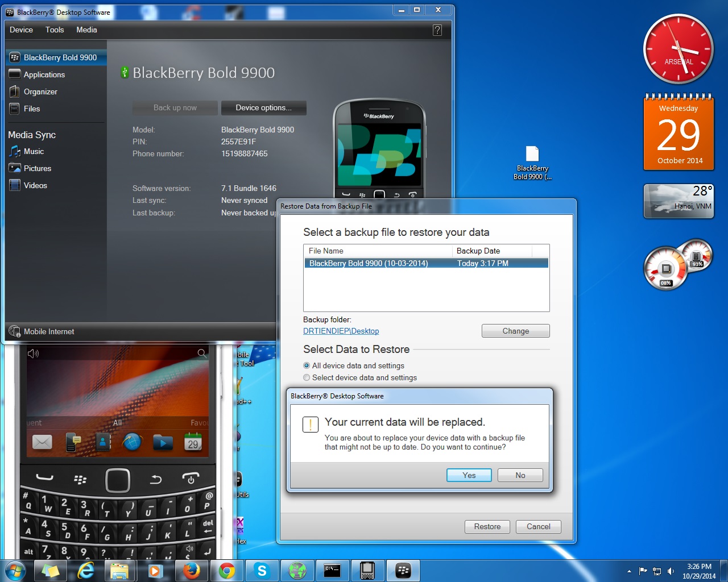Click the help question mark icon
Viewport: 728px width, 582px height.
[437, 30]
